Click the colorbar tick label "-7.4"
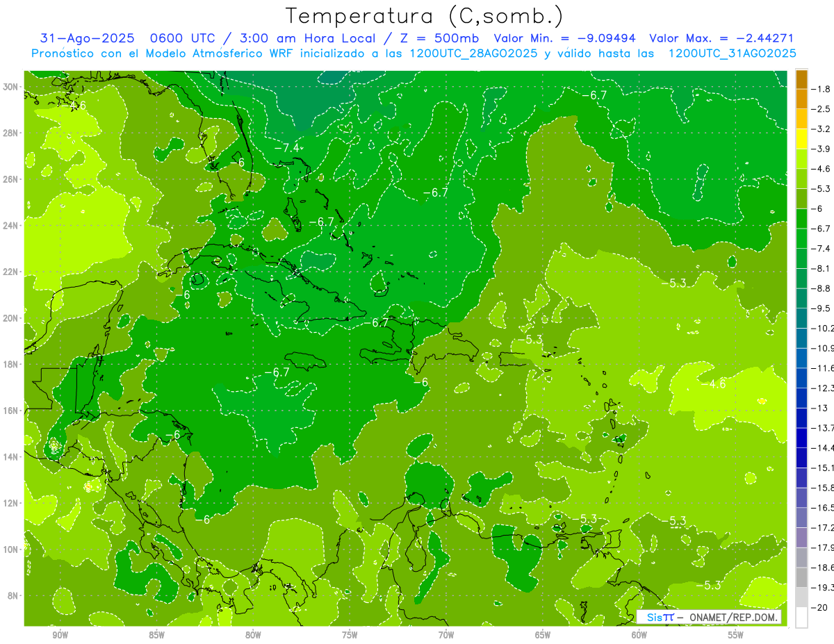Image resolution: width=834 pixels, height=644 pixels. [x=821, y=248]
